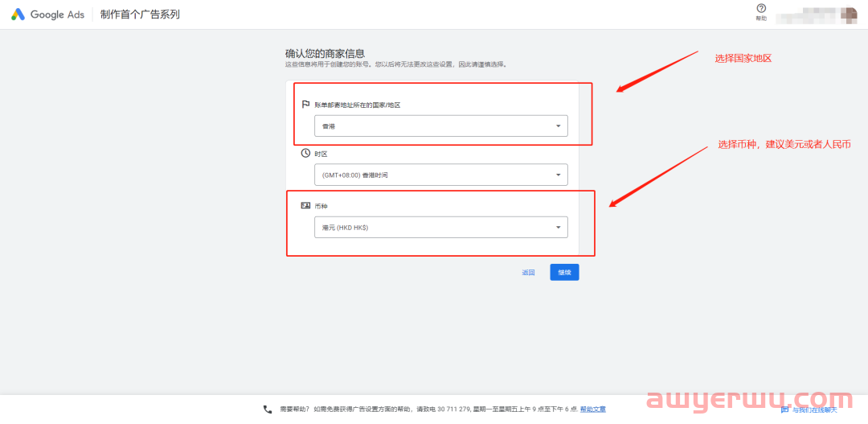Open the 港元 (HKD HK$) currency dropdown
The width and height of the screenshot is (868, 424).
point(440,227)
